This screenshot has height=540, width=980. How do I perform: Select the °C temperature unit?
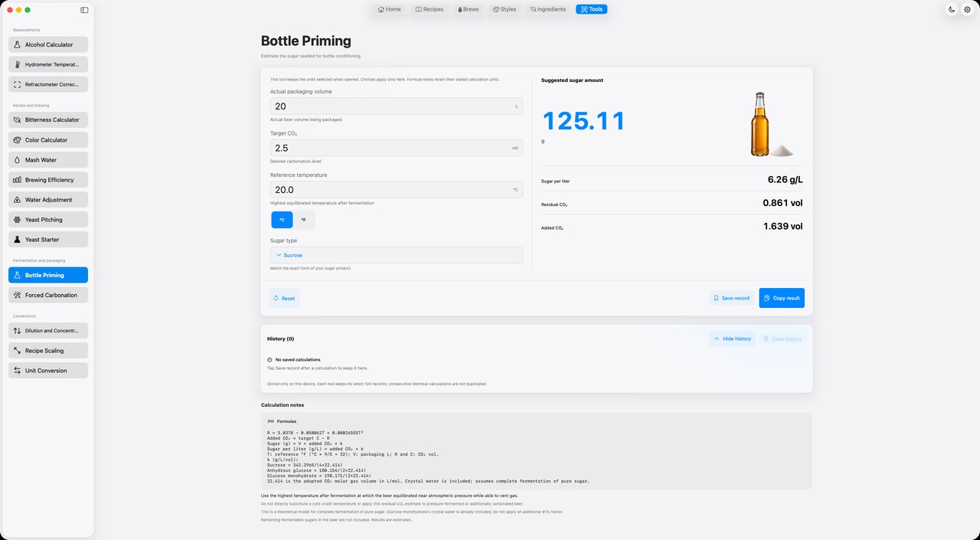pos(282,220)
